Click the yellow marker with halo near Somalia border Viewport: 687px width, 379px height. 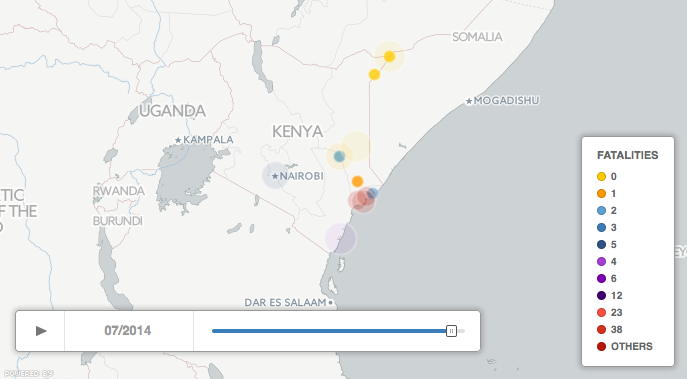pos(390,57)
